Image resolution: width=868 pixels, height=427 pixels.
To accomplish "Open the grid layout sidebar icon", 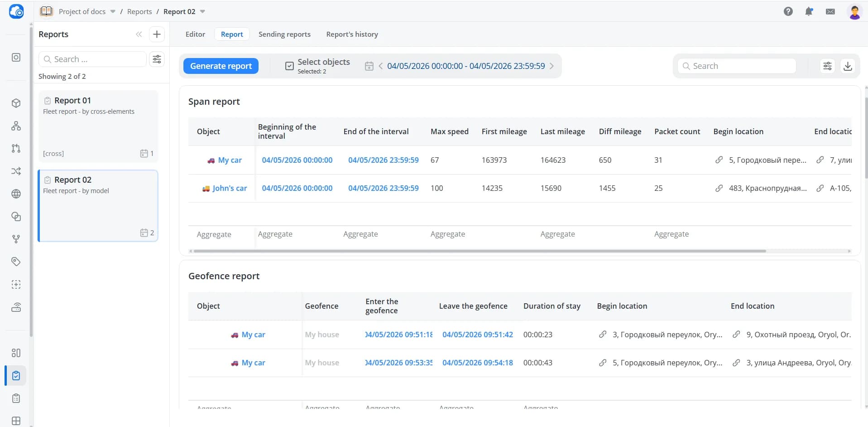I will 16,421.
